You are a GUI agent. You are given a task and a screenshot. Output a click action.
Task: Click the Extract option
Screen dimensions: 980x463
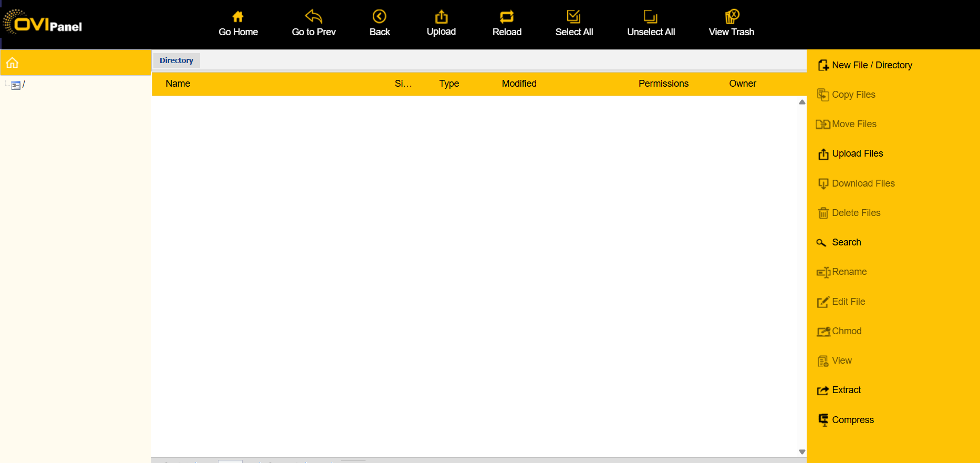coord(846,390)
